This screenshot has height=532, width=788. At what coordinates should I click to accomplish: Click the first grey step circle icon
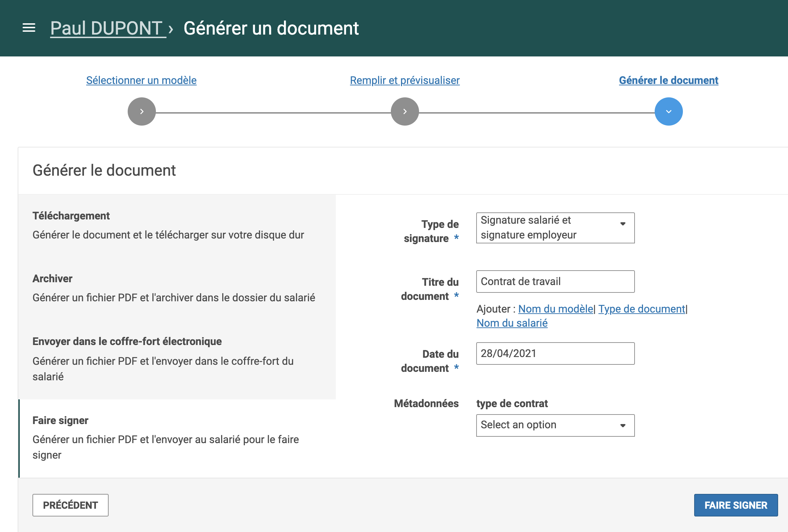click(141, 111)
